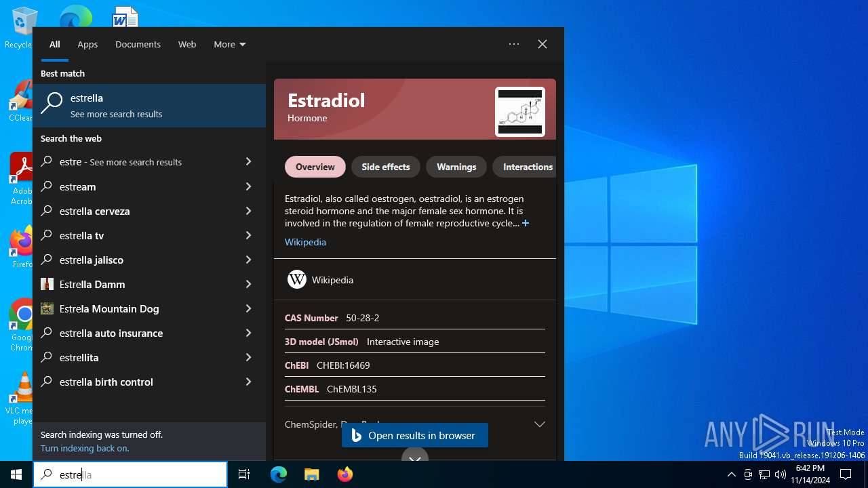Screen dimensions: 868x488
Task: Launch Firefox from the taskbar
Action: point(344,474)
